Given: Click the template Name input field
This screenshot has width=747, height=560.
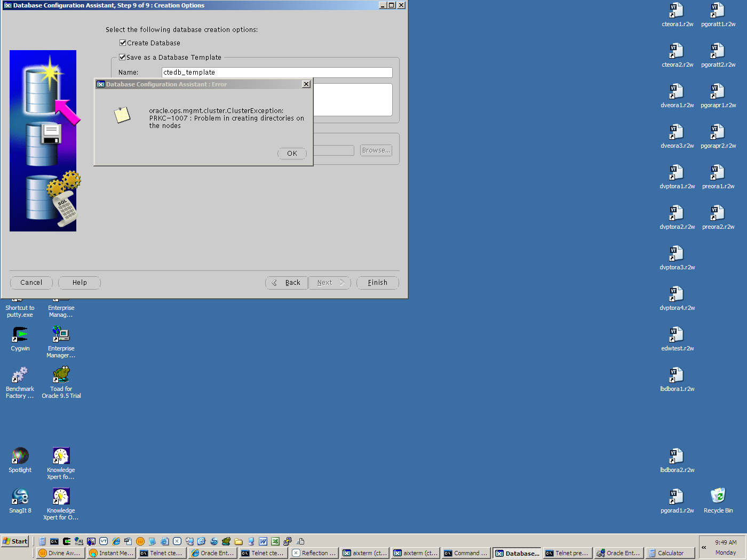Looking at the screenshot, I should [x=276, y=73].
